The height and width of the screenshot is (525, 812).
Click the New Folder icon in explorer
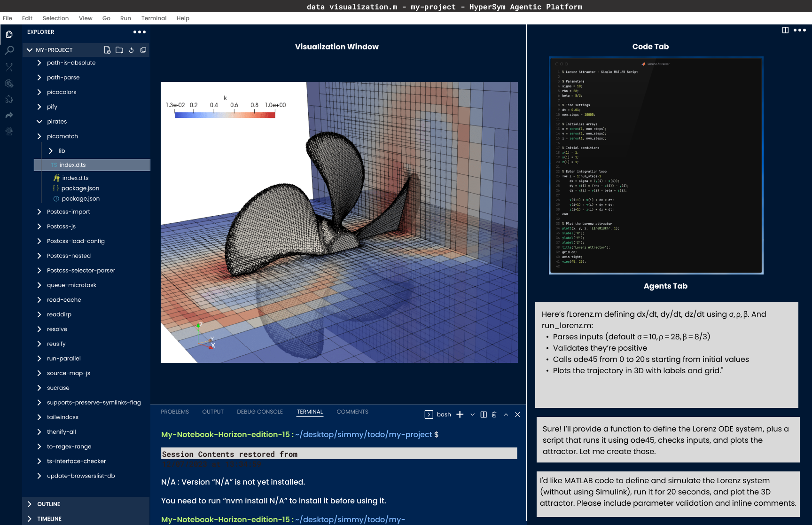(x=119, y=50)
